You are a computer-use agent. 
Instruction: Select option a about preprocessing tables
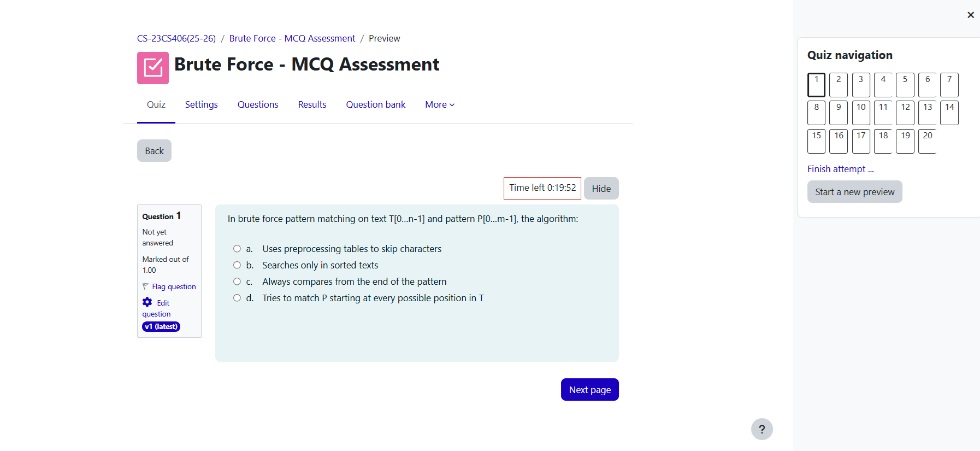(x=237, y=249)
